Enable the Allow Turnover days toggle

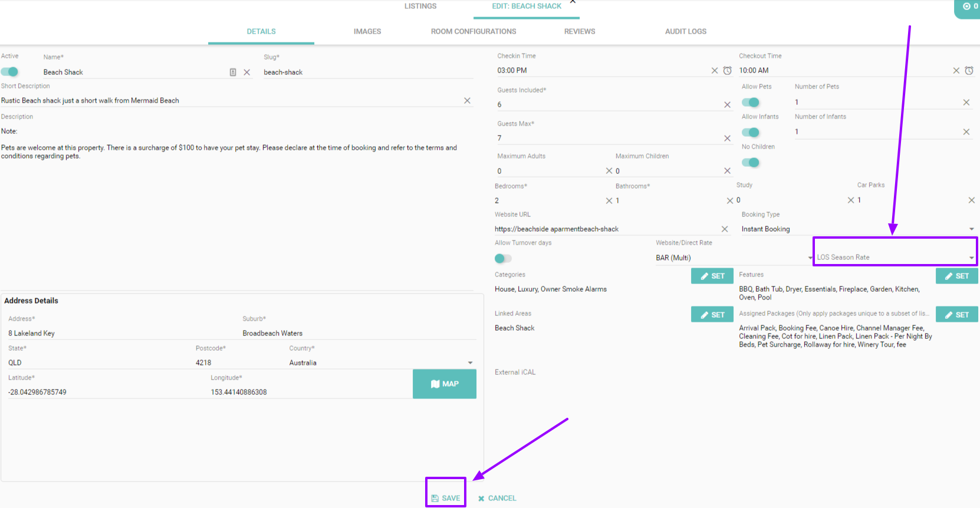click(503, 258)
